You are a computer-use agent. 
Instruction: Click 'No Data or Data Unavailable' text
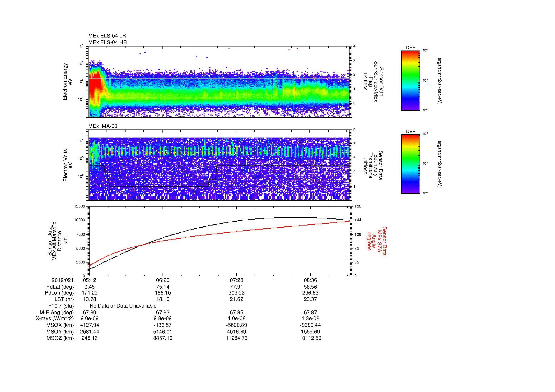tap(123, 306)
